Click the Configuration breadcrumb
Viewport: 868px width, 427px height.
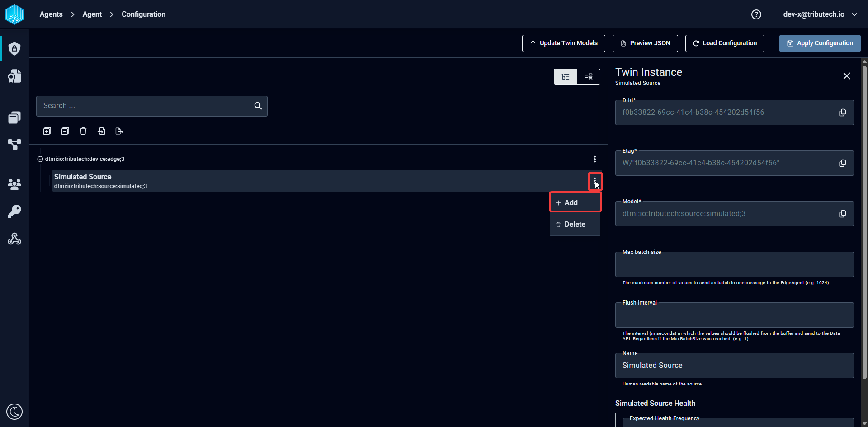[x=144, y=14]
